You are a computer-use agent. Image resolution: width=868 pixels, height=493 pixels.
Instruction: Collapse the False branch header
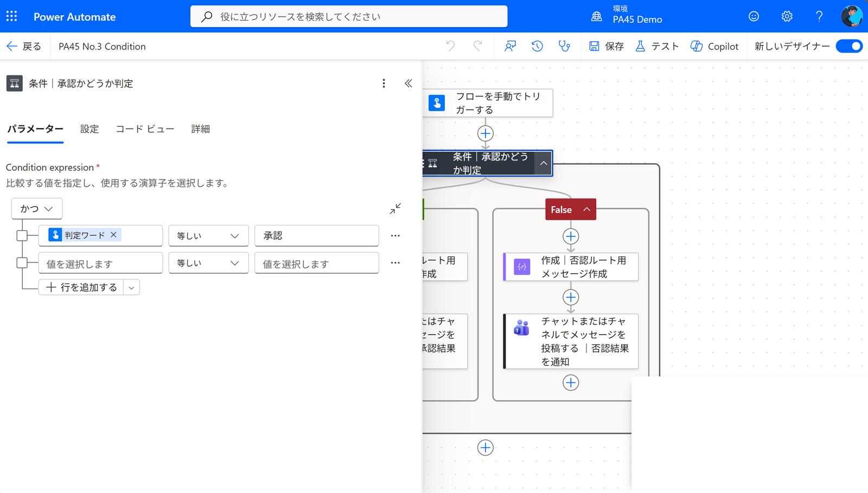click(571, 209)
